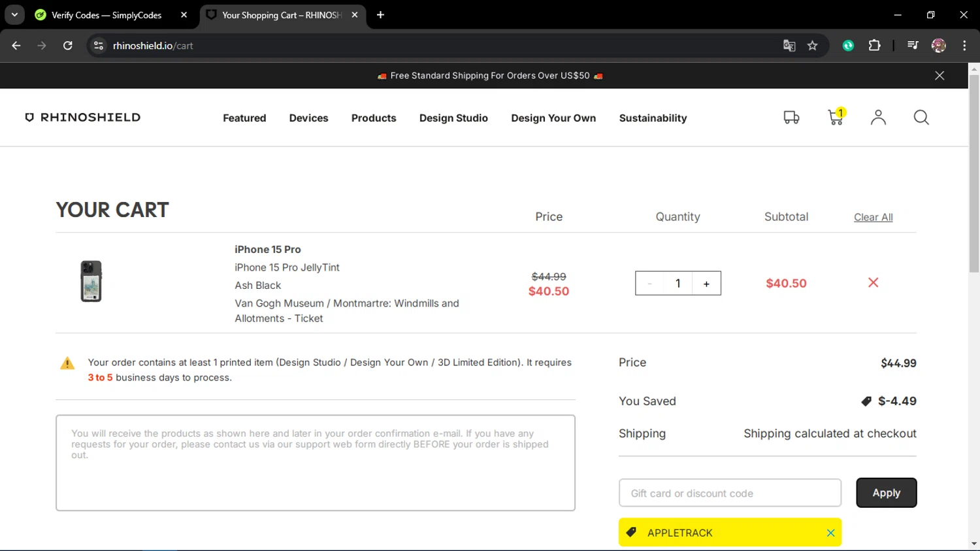Open the Chrome three-dot menu
The height and width of the screenshot is (551, 980).
pos(964,46)
